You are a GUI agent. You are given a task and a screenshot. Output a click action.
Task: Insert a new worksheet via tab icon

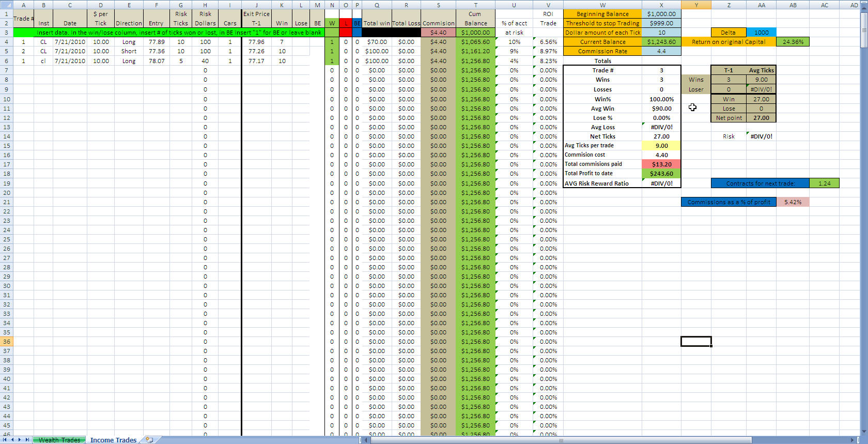[149, 440]
